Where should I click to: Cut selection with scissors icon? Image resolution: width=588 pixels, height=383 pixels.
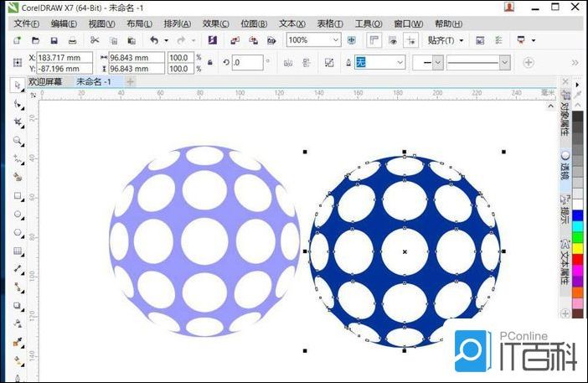[95, 40]
